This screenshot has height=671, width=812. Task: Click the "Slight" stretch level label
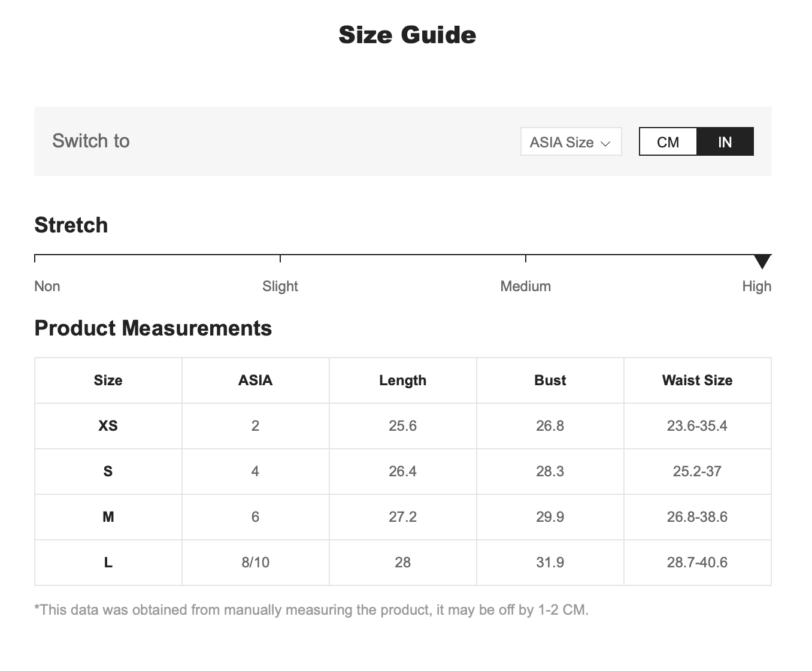pos(280,286)
